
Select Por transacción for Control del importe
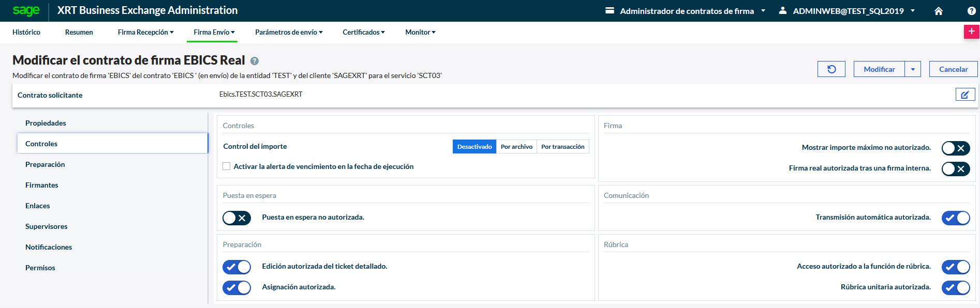click(562, 147)
